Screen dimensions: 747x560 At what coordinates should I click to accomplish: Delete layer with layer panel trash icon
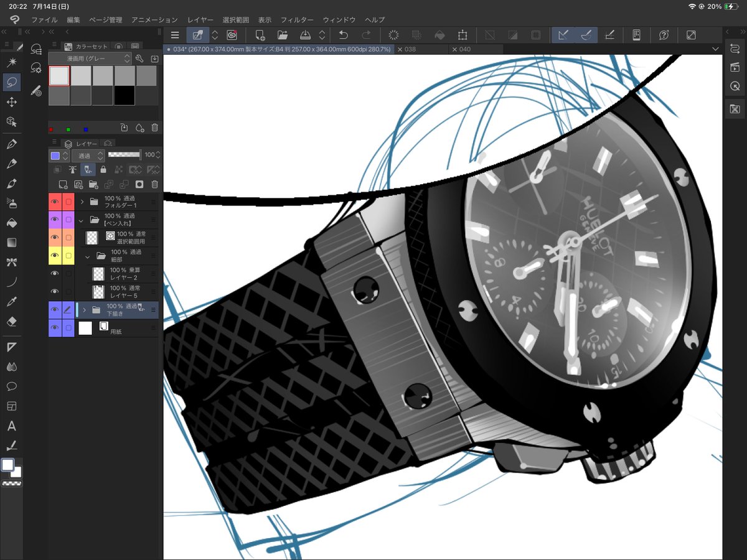point(155,184)
